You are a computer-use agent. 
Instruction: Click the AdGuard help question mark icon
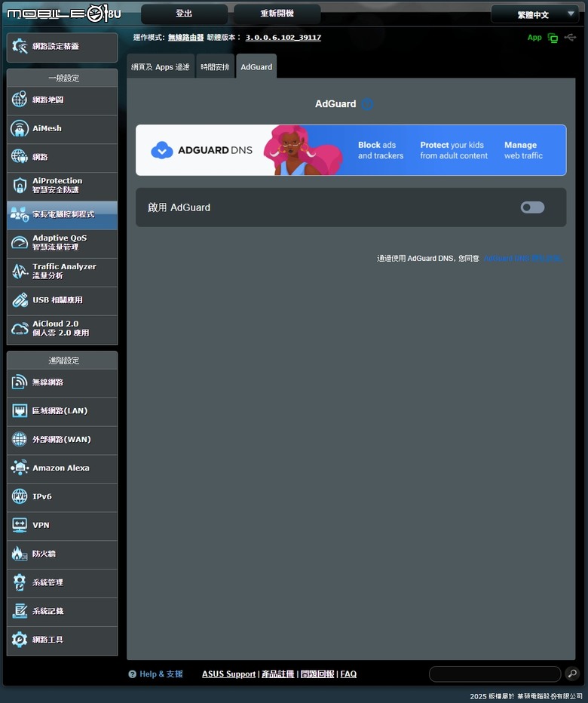click(x=367, y=104)
